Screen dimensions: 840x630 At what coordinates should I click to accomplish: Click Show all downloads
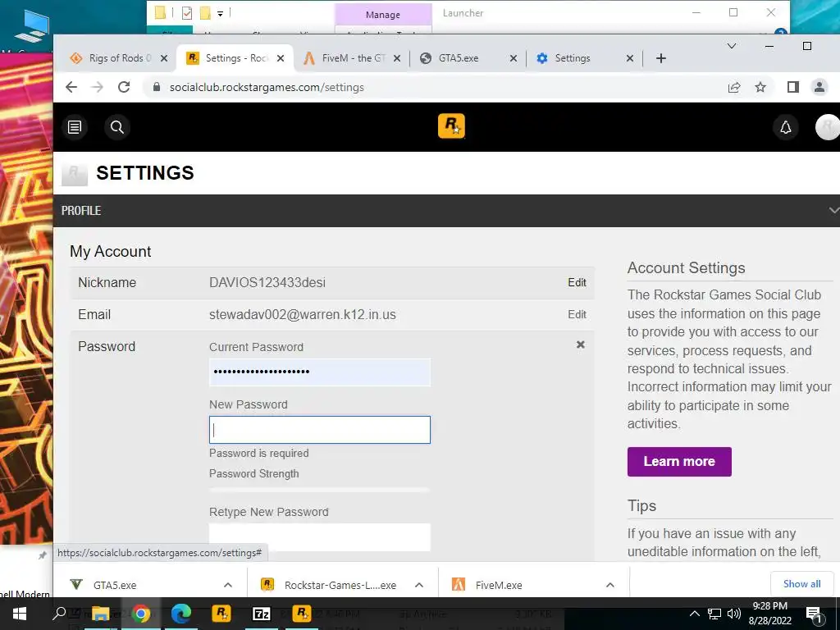tap(802, 584)
